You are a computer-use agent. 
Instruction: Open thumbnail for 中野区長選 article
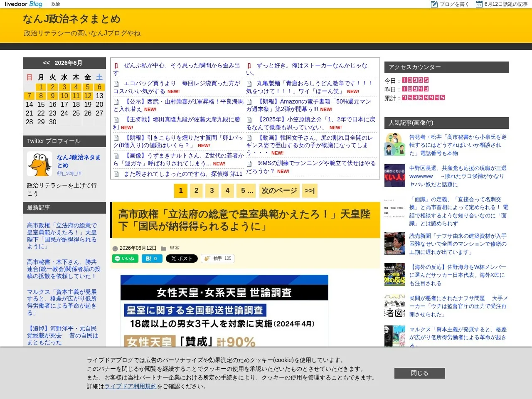[395, 176]
